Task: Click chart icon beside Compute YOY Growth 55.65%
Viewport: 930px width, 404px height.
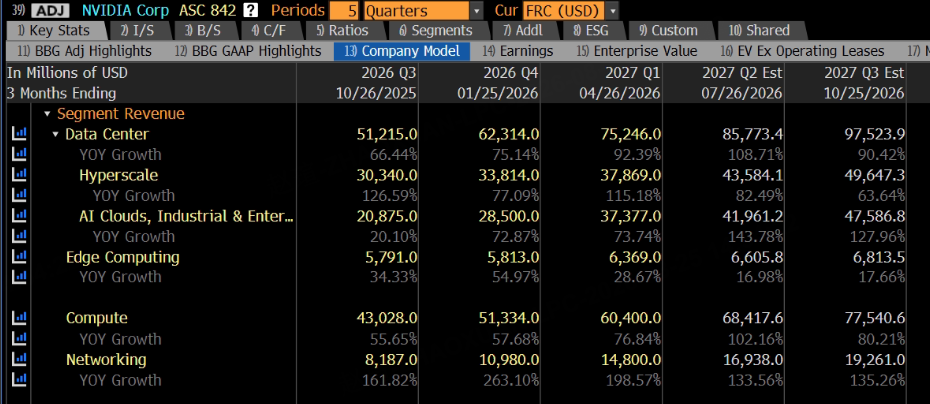Action: tap(19, 339)
